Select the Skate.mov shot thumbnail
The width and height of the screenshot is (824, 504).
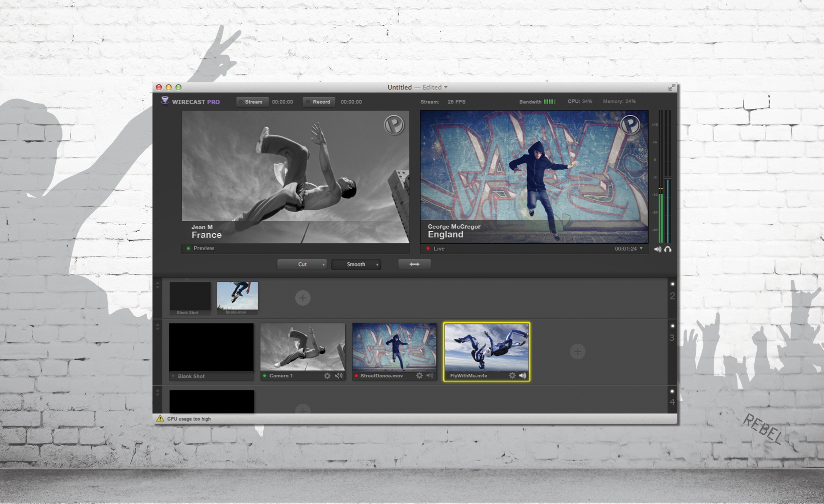click(x=237, y=296)
